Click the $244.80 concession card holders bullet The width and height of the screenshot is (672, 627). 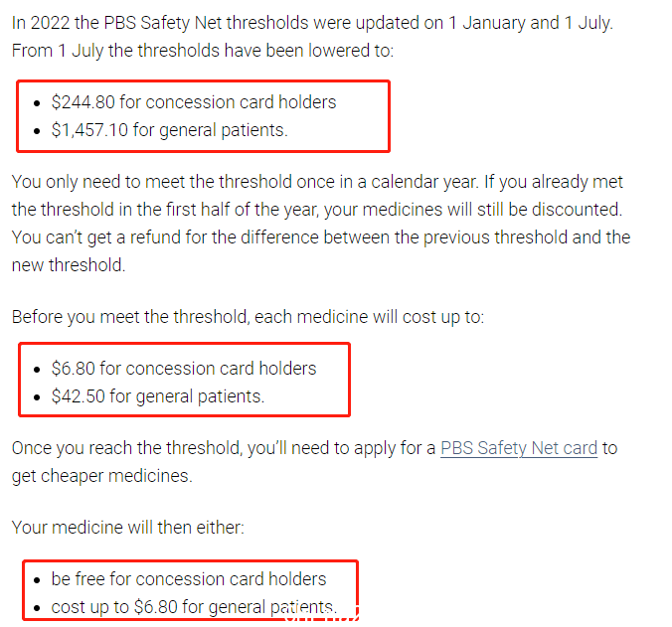coord(194,102)
